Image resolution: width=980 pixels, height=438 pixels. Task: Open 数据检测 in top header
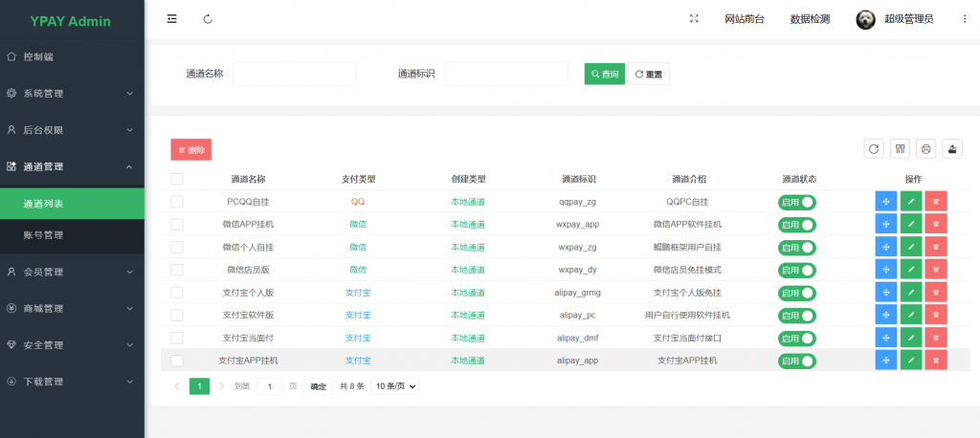click(x=810, y=19)
